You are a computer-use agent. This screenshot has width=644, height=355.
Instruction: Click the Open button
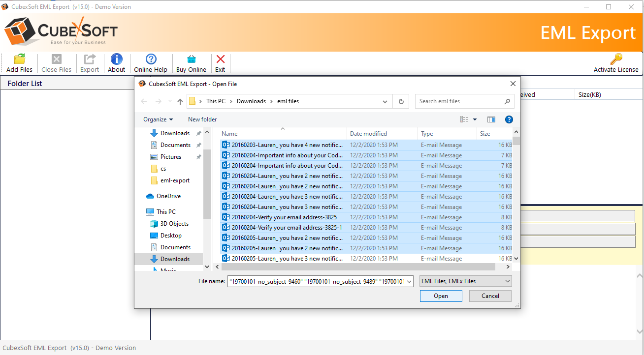[441, 296]
